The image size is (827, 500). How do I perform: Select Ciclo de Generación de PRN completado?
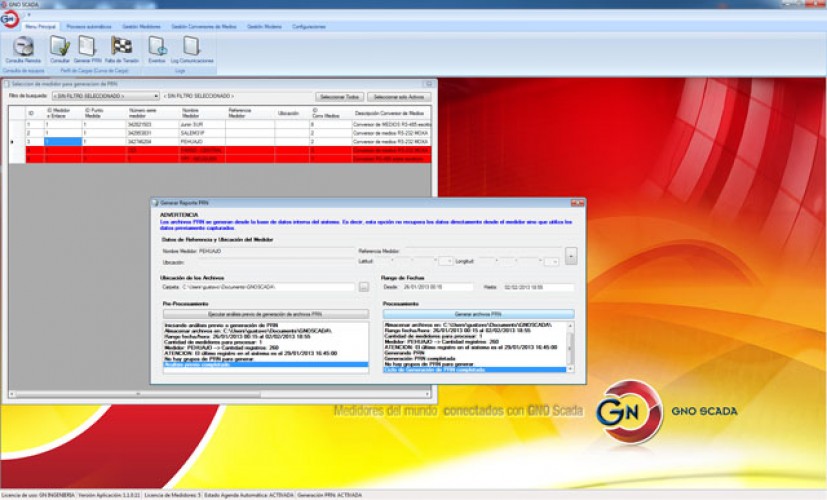click(x=475, y=370)
